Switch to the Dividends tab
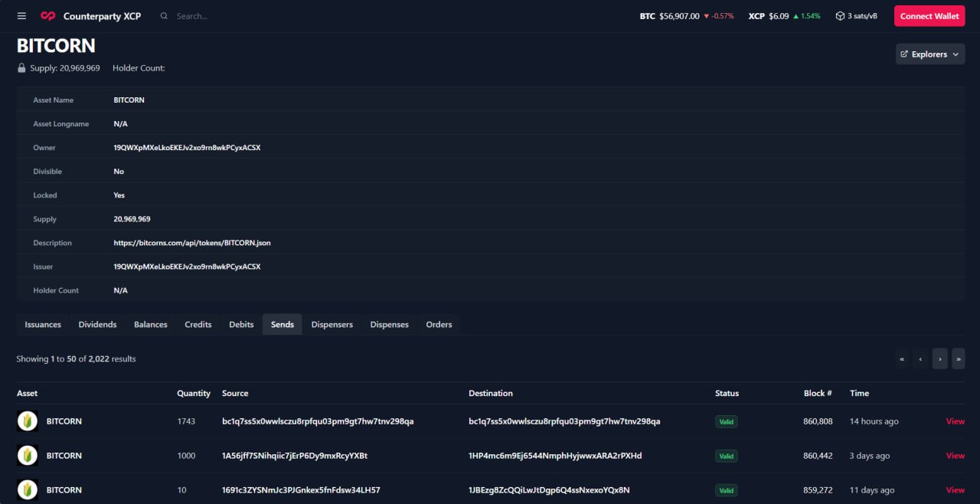 98,325
